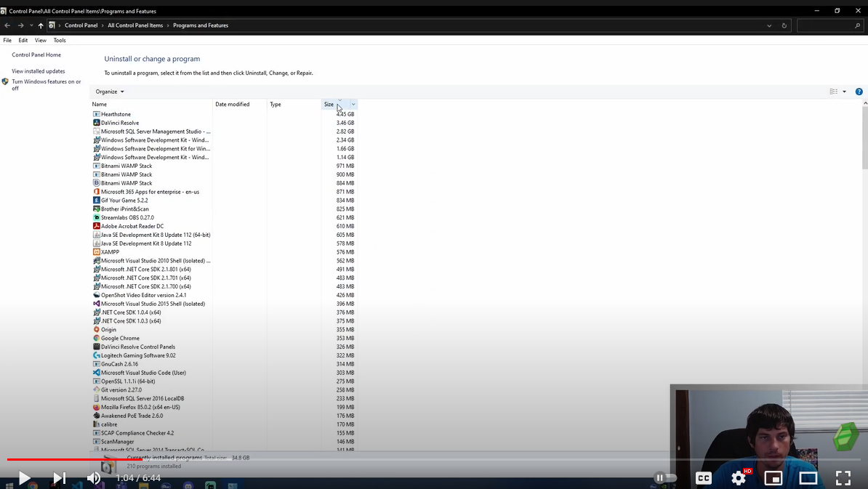Click the Adobe Acrobat Reader DC icon
The height and width of the screenshot is (489, 868).
coord(96,226)
